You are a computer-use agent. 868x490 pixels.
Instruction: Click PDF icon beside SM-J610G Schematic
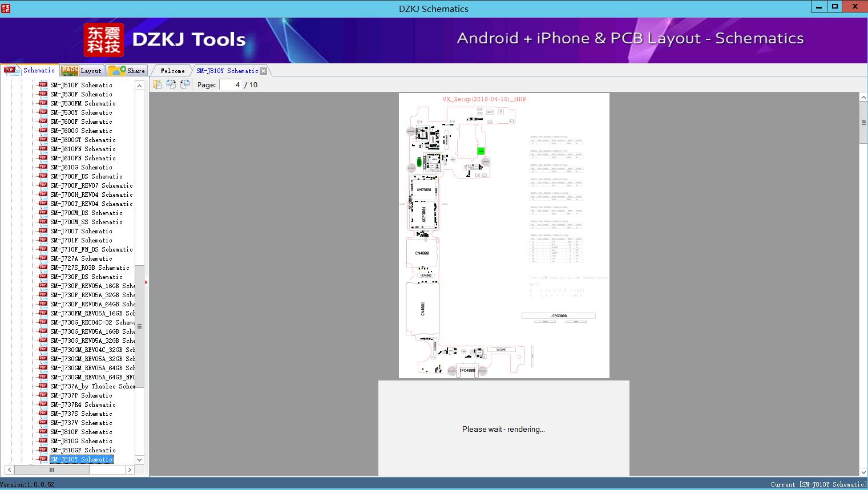pos(43,167)
